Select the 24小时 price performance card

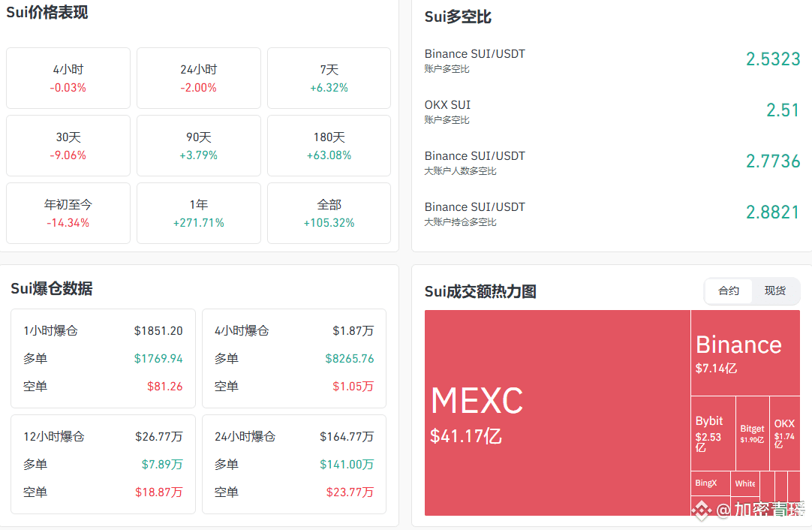(199, 78)
